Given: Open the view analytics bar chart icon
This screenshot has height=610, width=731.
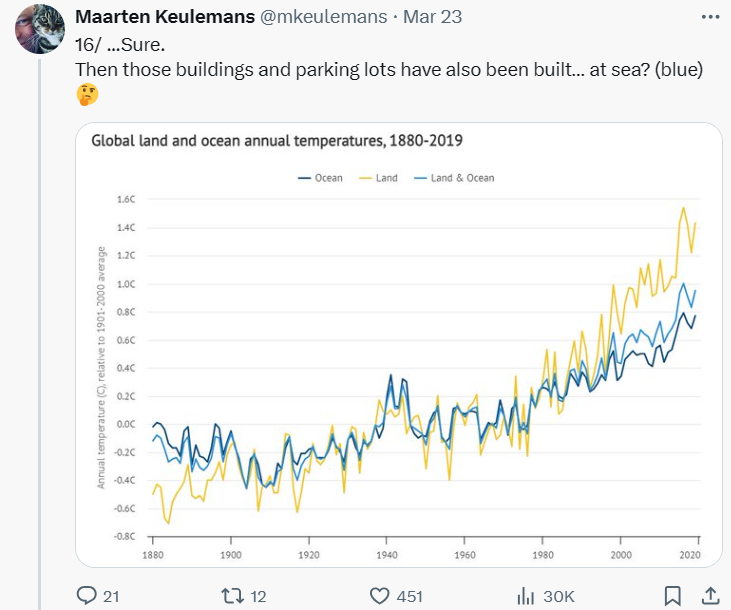Looking at the screenshot, I should [524, 596].
